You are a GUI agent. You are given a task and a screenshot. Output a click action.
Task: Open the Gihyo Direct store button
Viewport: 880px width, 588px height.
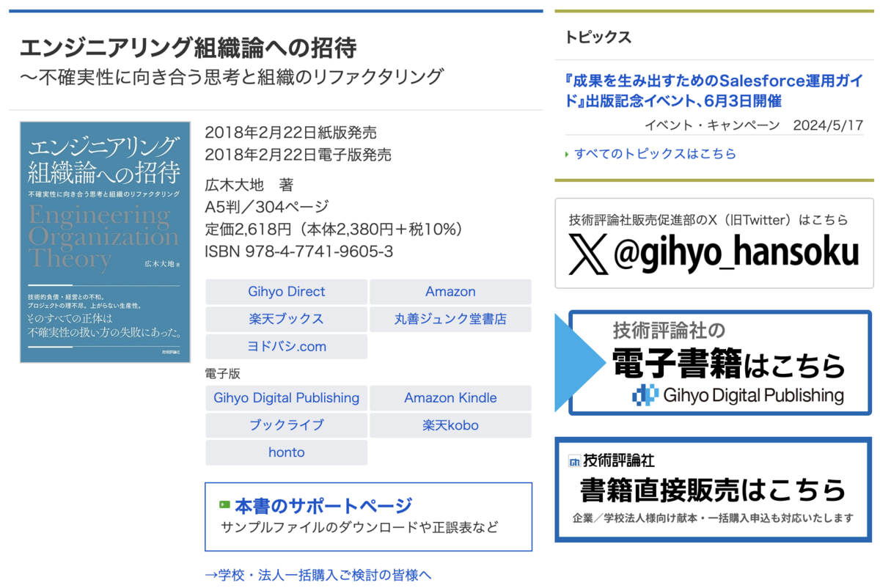[286, 292]
